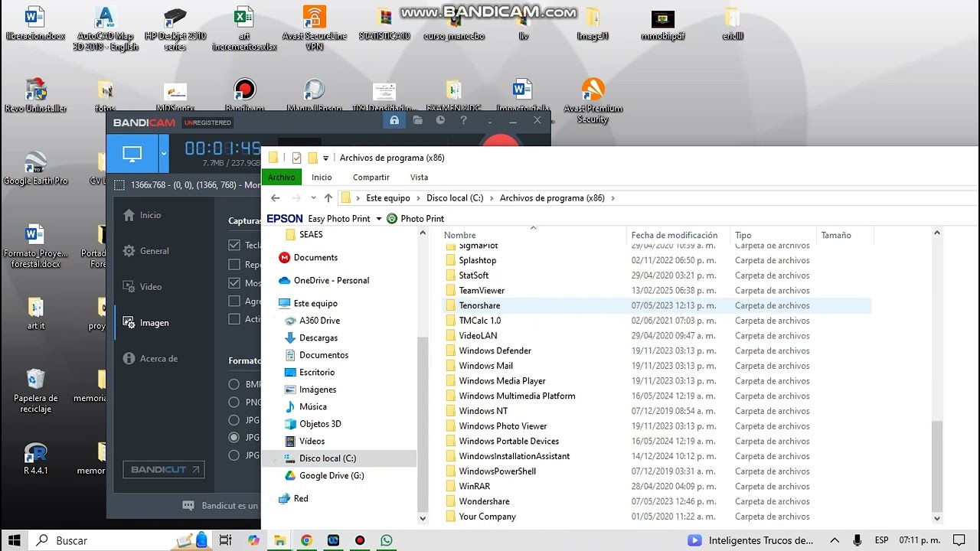Open WhatsApp from the taskbar
This screenshot has height=551, width=980.
387,540
